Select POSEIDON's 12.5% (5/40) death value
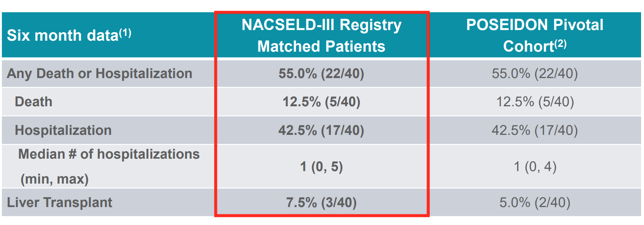644x225 pixels. tap(535, 102)
